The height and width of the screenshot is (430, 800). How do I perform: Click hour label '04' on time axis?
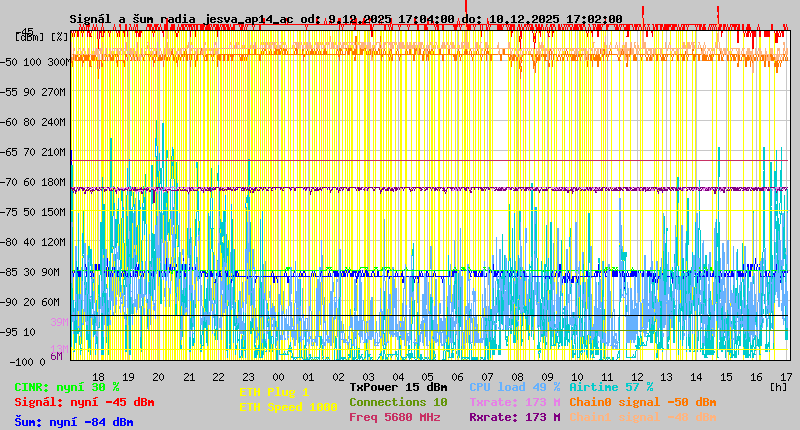(398, 377)
